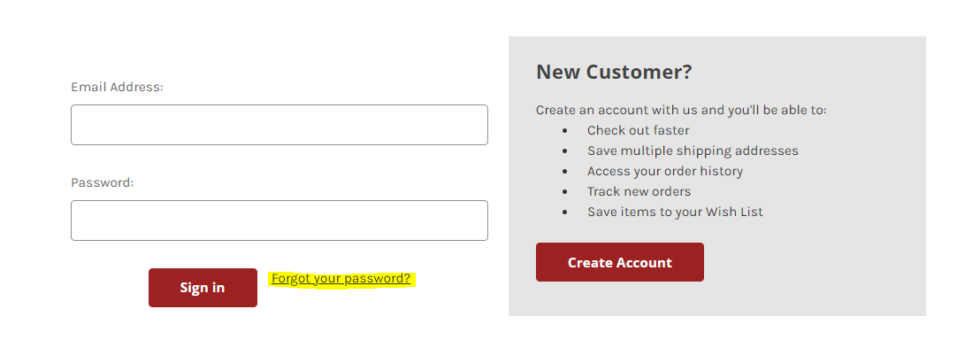Viewport: 980px width, 348px height.
Task: Open the Forgot your password? link
Action: point(341,279)
